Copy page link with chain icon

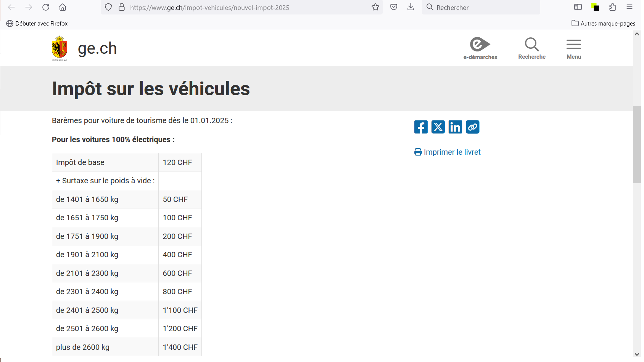click(x=473, y=127)
